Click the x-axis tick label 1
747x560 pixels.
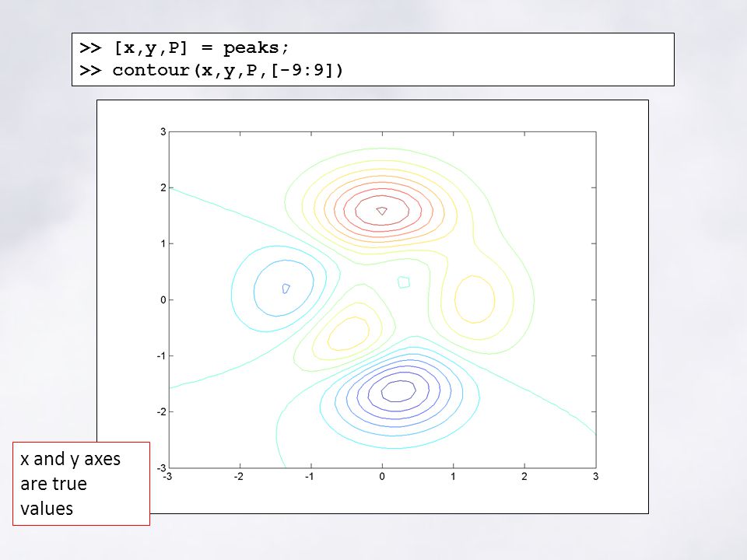click(453, 477)
